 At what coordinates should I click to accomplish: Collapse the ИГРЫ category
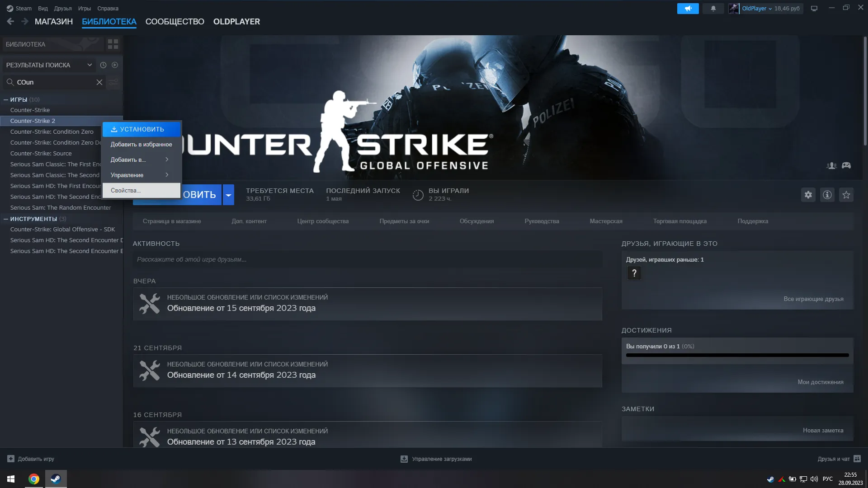click(6, 99)
